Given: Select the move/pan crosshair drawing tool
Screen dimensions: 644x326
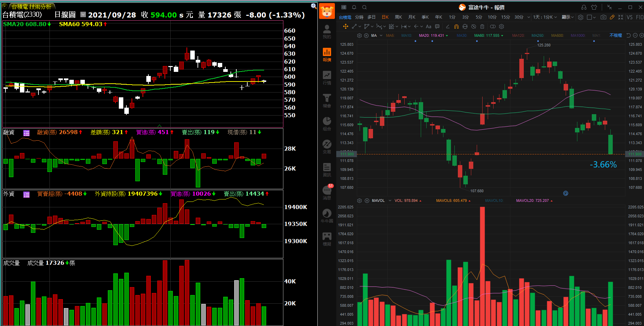Looking at the screenshot, I should tap(346, 26).
